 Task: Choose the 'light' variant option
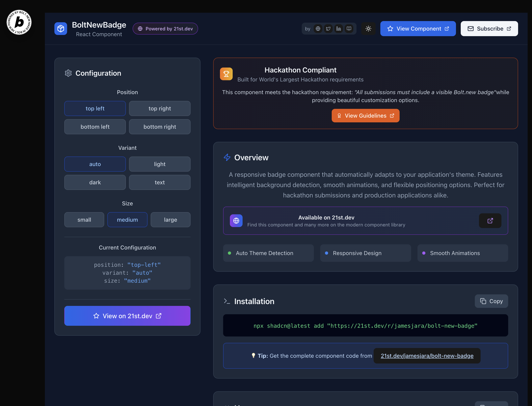click(160, 164)
